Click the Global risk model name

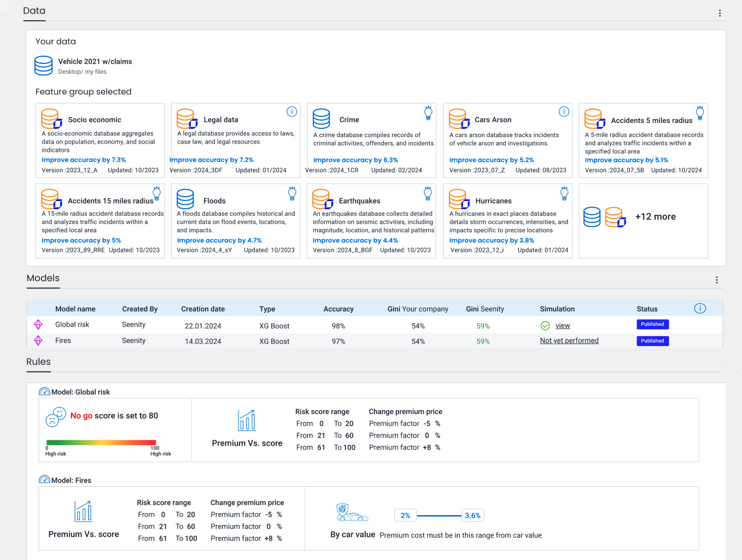72,325
